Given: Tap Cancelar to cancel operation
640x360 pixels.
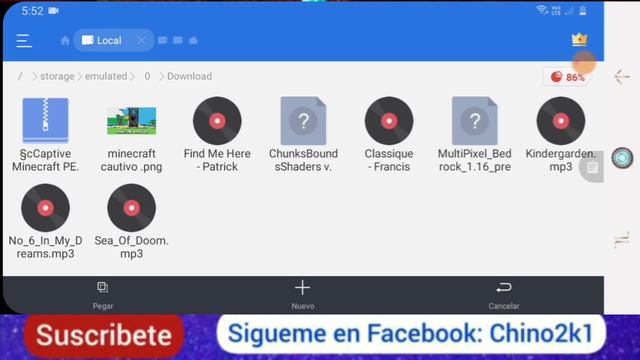Looking at the screenshot, I should tap(504, 295).
